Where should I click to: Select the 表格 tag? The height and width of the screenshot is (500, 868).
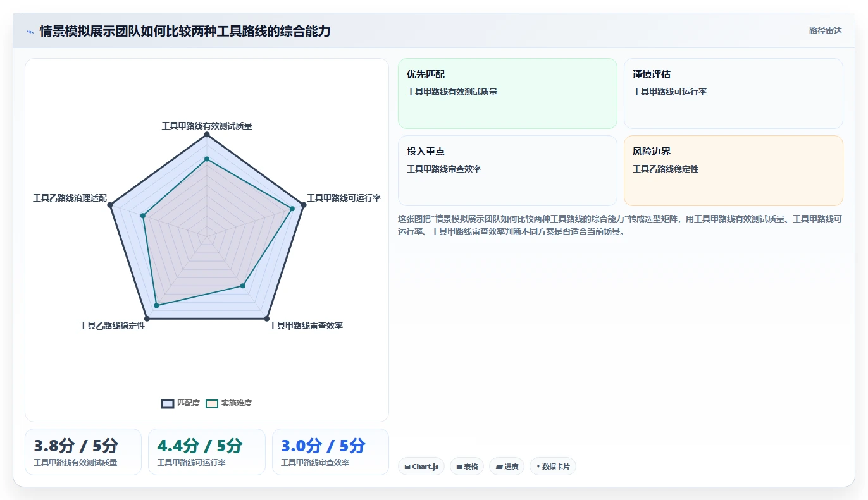click(x=467, y=467)
